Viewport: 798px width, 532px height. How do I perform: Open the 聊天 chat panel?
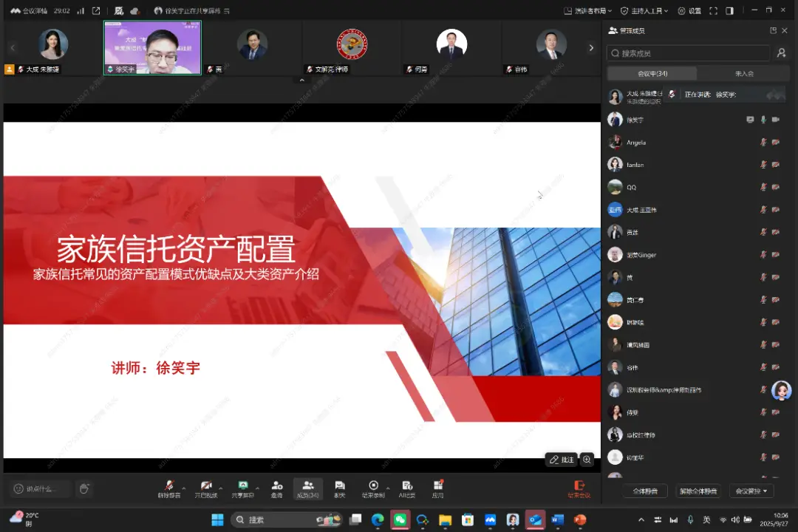tap(338, 488)
